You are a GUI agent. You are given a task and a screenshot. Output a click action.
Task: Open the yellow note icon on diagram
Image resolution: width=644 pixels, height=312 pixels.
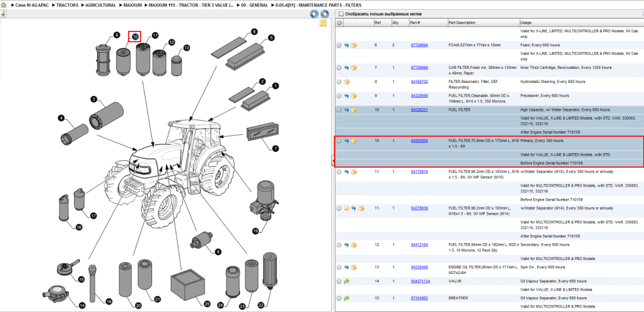323,23
